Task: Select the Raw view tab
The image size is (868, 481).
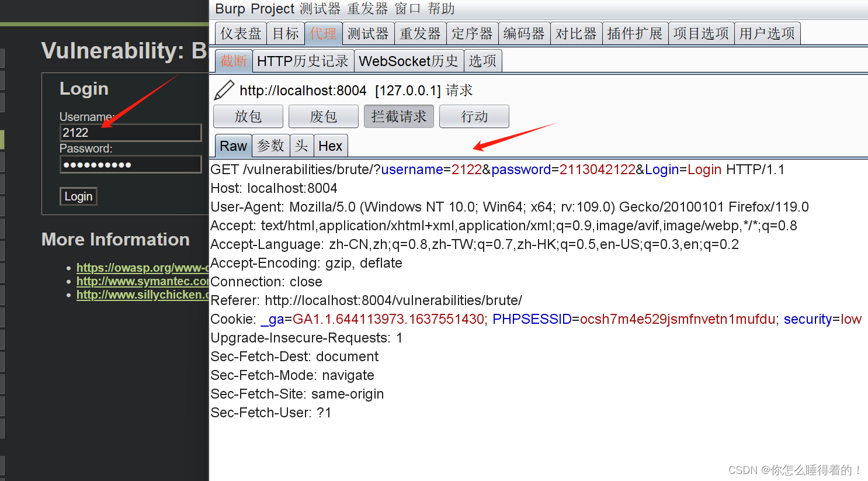Action: tap(234, 146)
